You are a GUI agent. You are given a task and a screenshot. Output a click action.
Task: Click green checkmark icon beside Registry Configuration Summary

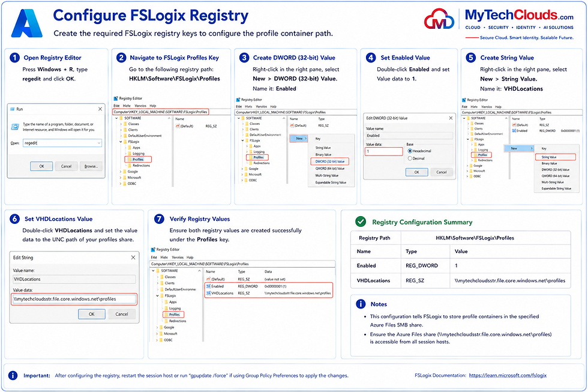361,222
